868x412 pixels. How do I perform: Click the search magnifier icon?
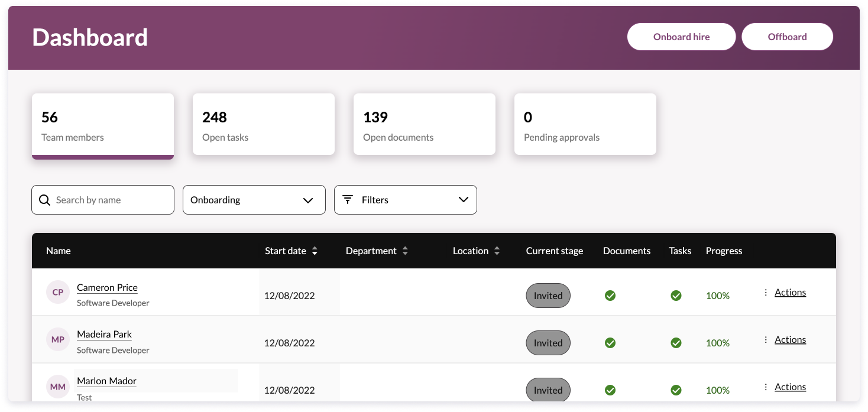click(x=44, y=200)
